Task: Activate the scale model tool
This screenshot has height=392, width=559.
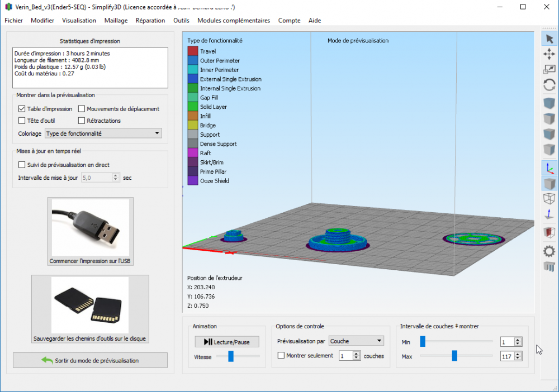Action: [x=549, y=69]
